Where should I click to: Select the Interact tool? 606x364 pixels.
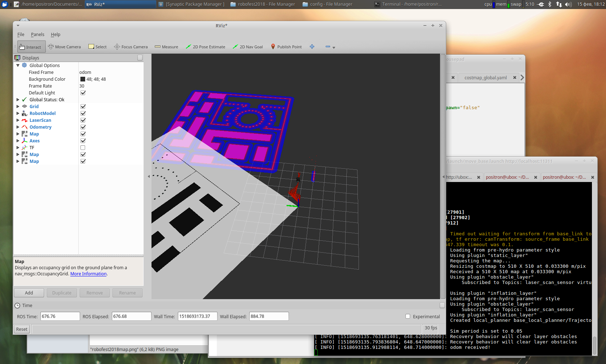point(31,46)
